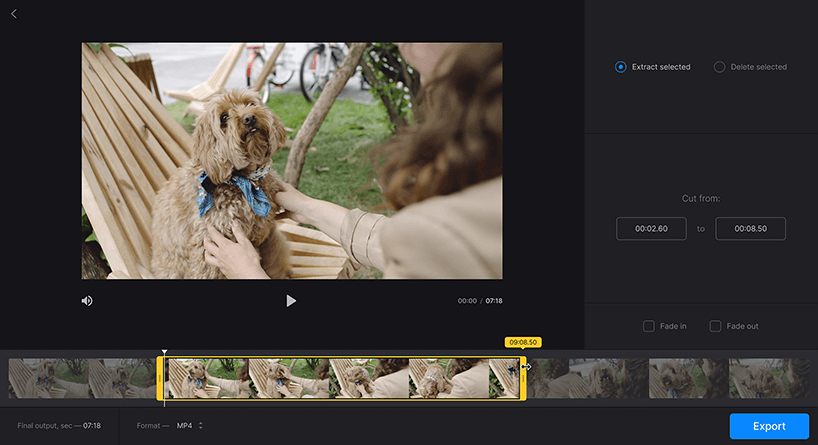818x445 pixels.
Task: Mute the video with the speaker icon
Action: (x=87, y=300)
